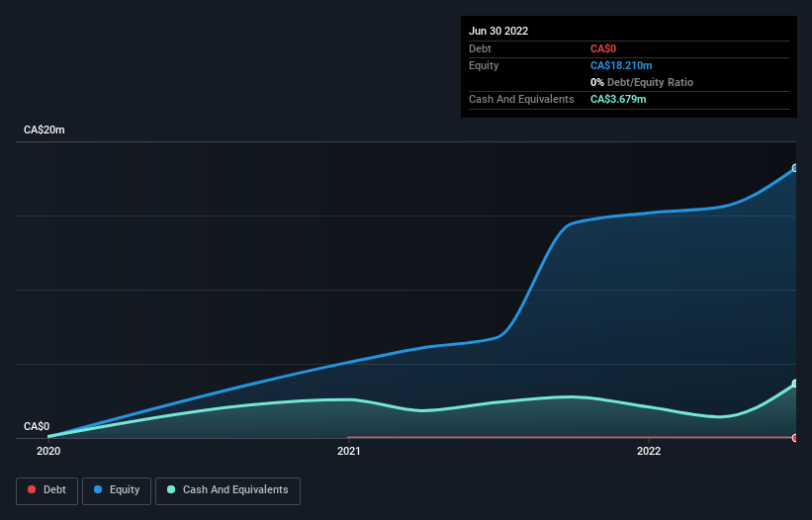Click the Debt row label in tooltip
This screenshot has width=812, height=520.
pyautogui.click(x=480, y=48)
